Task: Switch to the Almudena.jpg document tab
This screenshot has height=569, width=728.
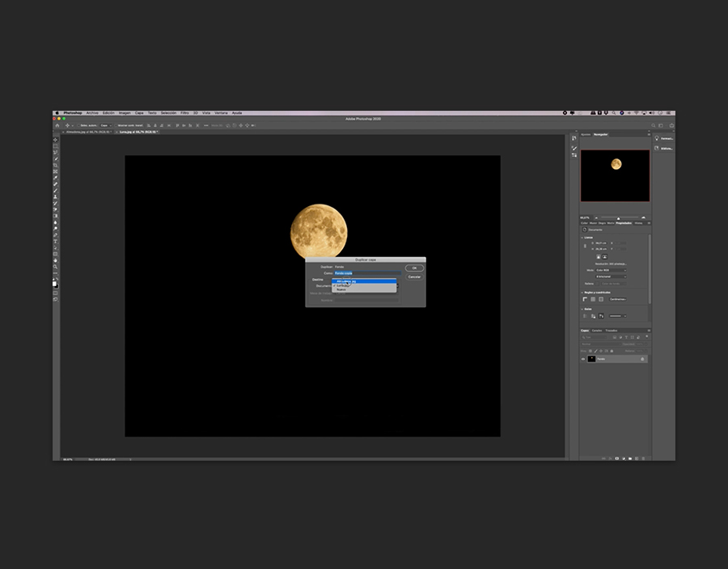Action: [88, 133]
